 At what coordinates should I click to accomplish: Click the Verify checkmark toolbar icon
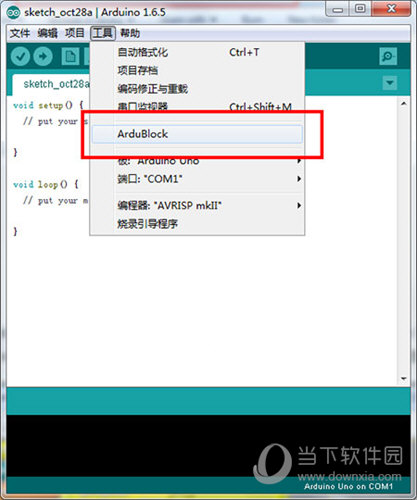click(21, 56)
